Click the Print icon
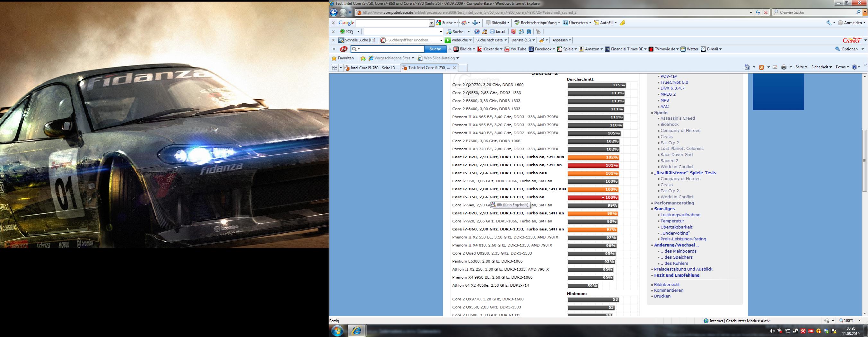868x337 pixels. pos(784,67)
